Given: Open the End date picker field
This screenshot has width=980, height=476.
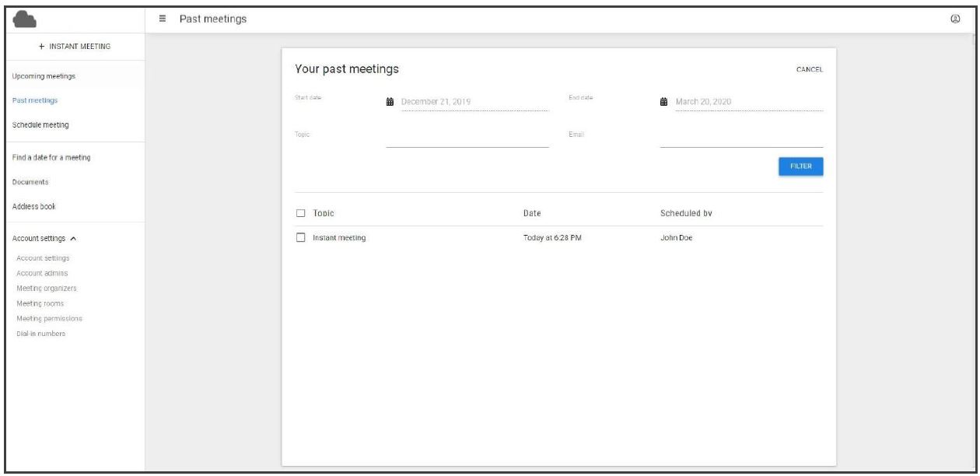Looking at the screenshot, I should (747, 102).
